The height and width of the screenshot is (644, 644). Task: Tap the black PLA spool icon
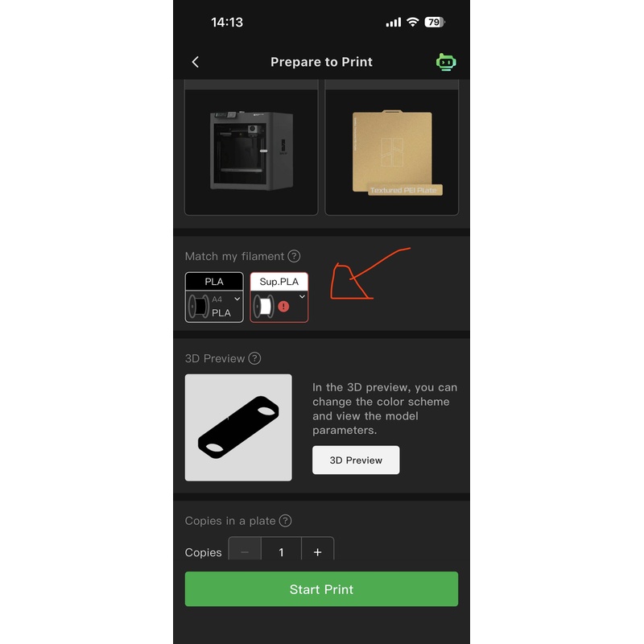(198, 306)
